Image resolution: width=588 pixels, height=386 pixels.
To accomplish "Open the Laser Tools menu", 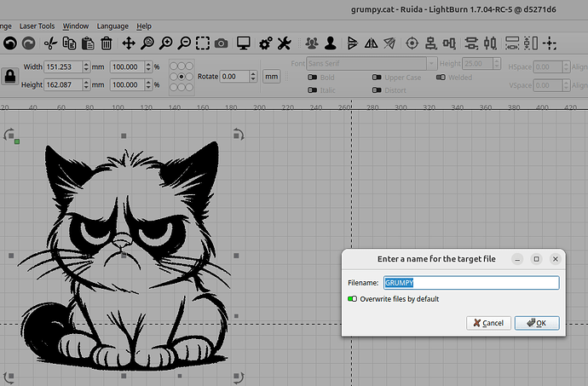I will point(37,26).
